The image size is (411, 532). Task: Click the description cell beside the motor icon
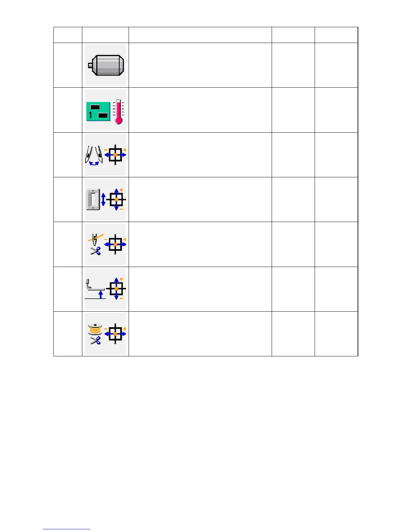click(200, 65)
